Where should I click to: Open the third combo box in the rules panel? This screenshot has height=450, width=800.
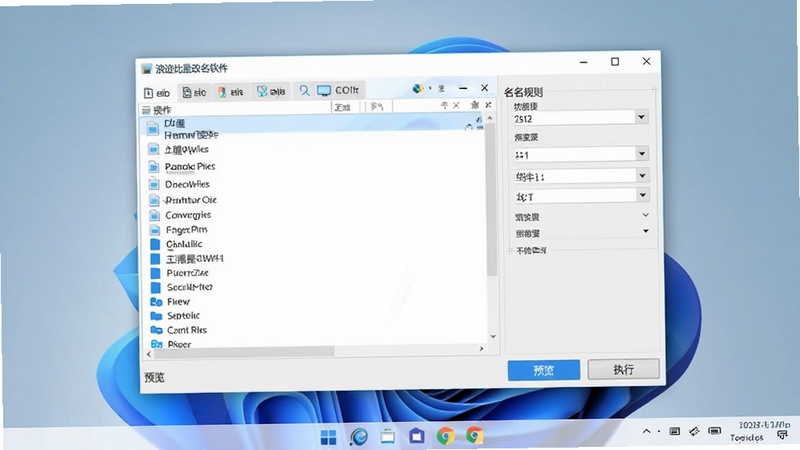pos(581,177)
